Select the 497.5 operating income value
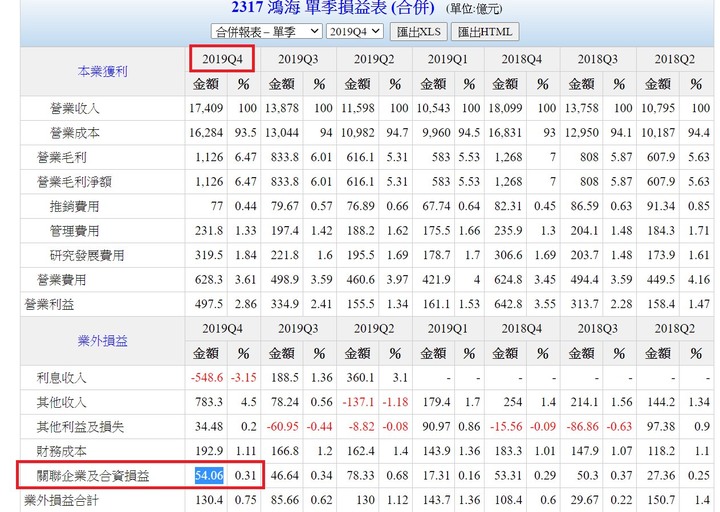The image size is (720, 512). 209,304
